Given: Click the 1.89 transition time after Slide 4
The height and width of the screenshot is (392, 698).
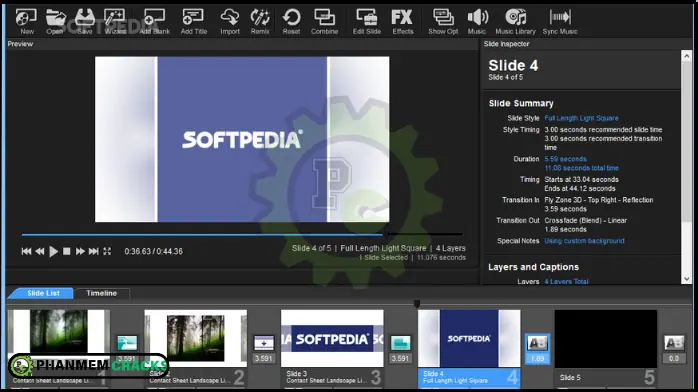Looking at the screenshot, I should coord(537,358).
